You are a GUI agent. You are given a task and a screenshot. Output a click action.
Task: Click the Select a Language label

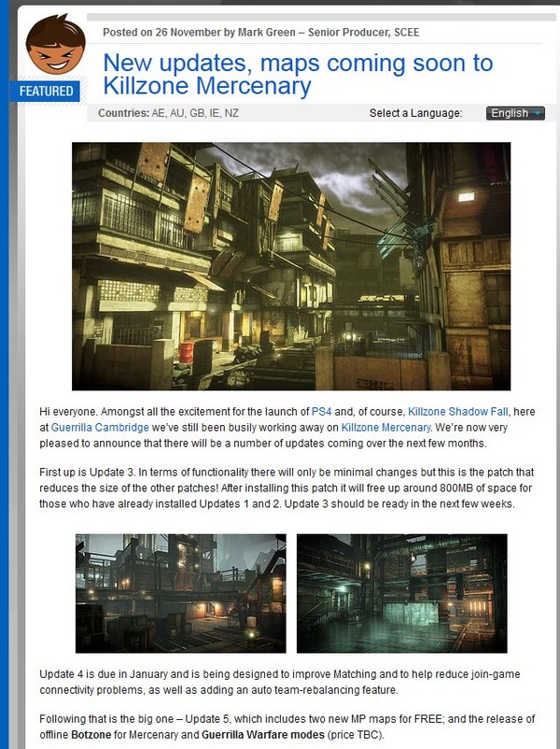[416, 113]
